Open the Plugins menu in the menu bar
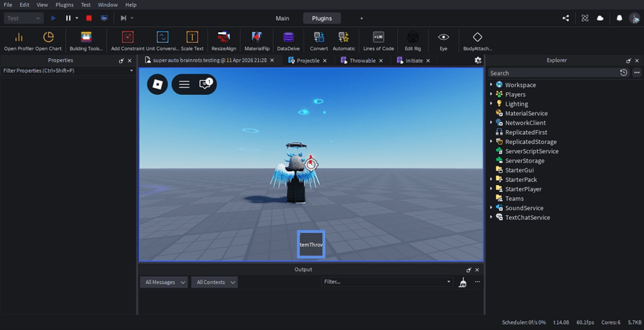 (x=65, y=5)
